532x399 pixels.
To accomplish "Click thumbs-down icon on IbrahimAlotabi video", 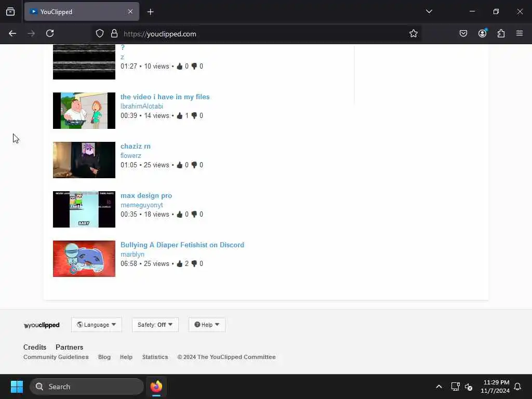I will (x=194, y=116).
